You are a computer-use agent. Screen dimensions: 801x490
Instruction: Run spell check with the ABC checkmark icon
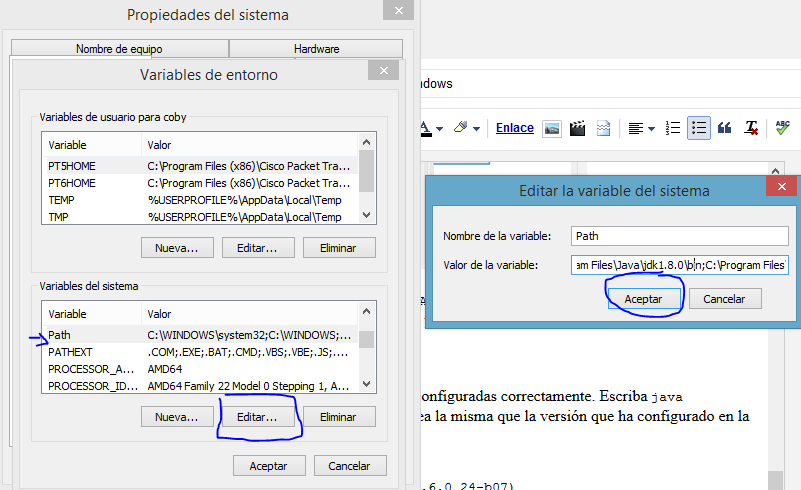pos(782,128)
